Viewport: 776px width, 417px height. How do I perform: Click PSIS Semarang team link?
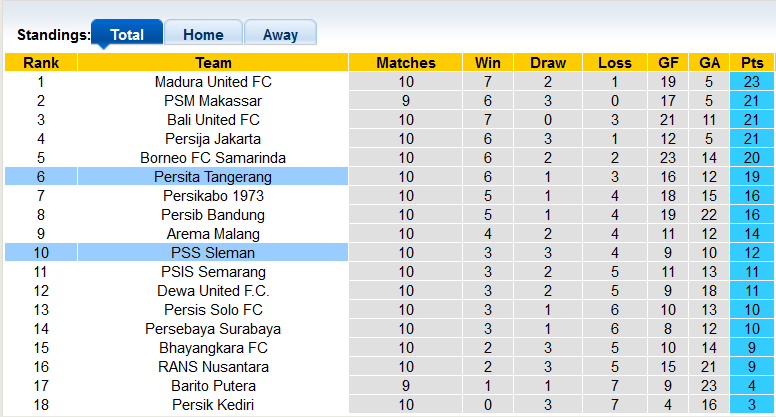click(213, 272)
